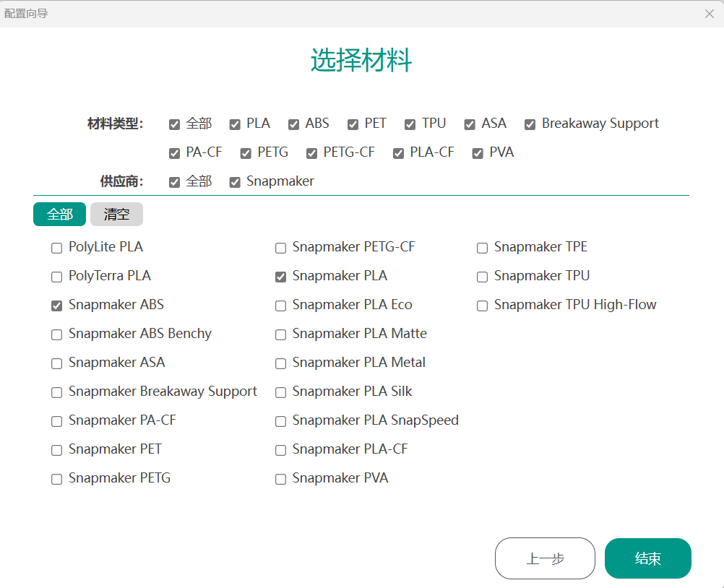Click the green 全部 select-all button

pyautogui.click(x=59, y=214)
